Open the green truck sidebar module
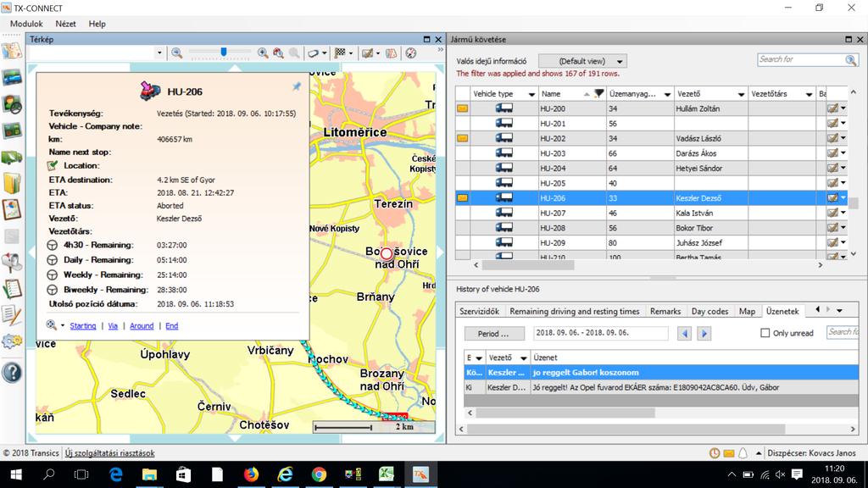The image size is (868, 488). coord(12,157)
